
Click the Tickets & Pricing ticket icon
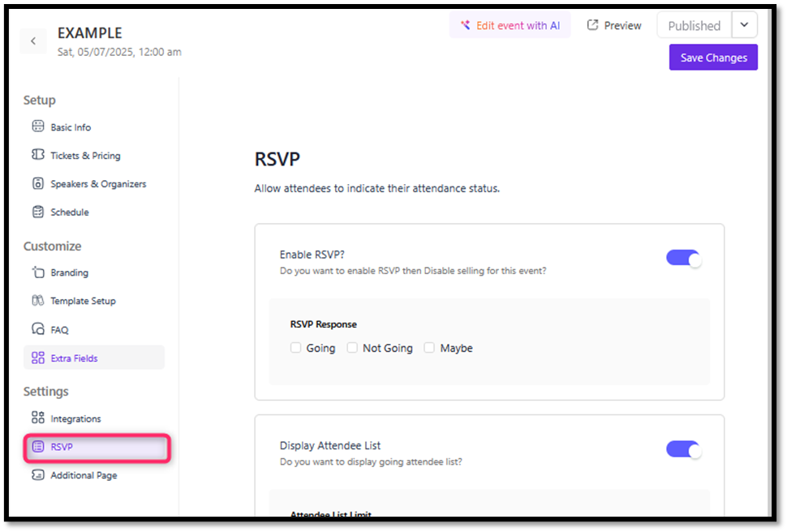(x=37, y=155)
